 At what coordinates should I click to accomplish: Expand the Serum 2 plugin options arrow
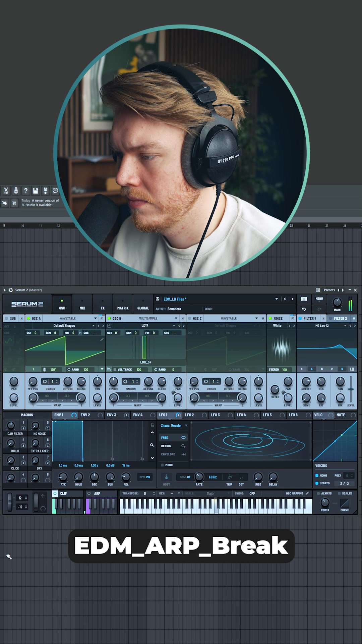(x=5, y=290)
